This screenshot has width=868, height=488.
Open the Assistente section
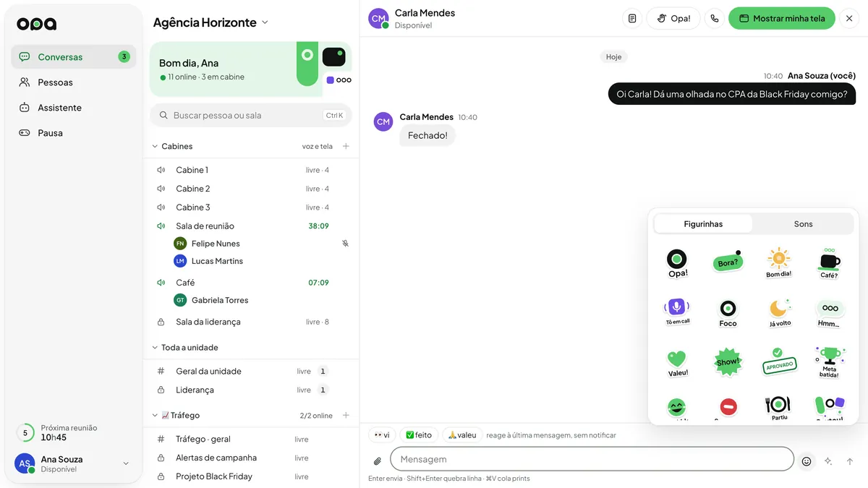tap(74, 108)
